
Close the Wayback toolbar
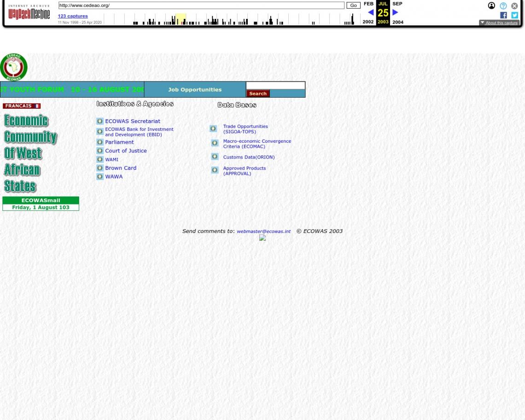pyautogui.click(x=514, y=6)
